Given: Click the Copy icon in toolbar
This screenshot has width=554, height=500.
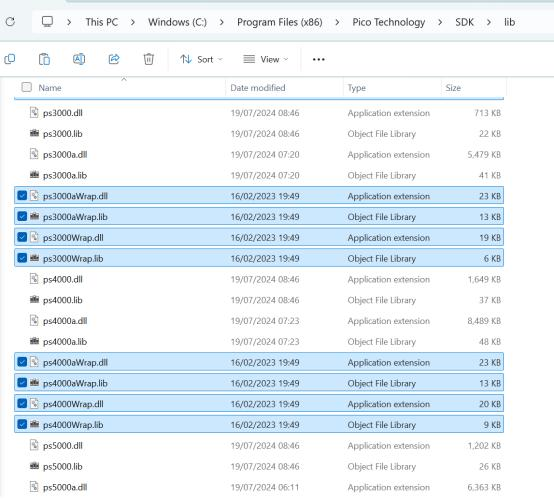Looking at the screenshot, I should pos(10,59).
